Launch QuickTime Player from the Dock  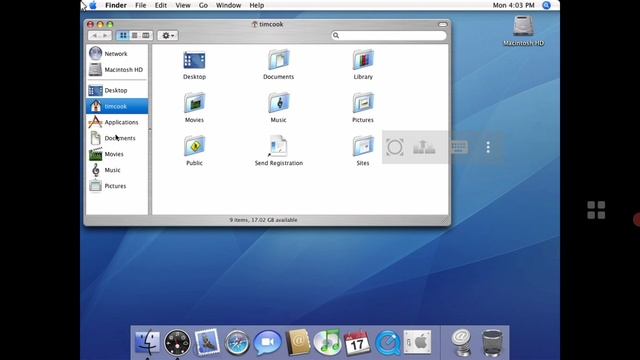pos(387,343)
